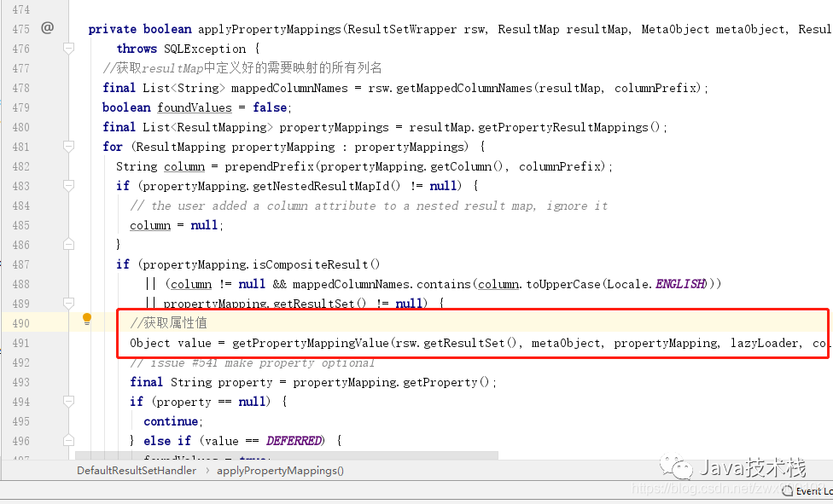The image size is (833, 504).
Task: Click the //获取属性值 comment
Action: (168, 323)
